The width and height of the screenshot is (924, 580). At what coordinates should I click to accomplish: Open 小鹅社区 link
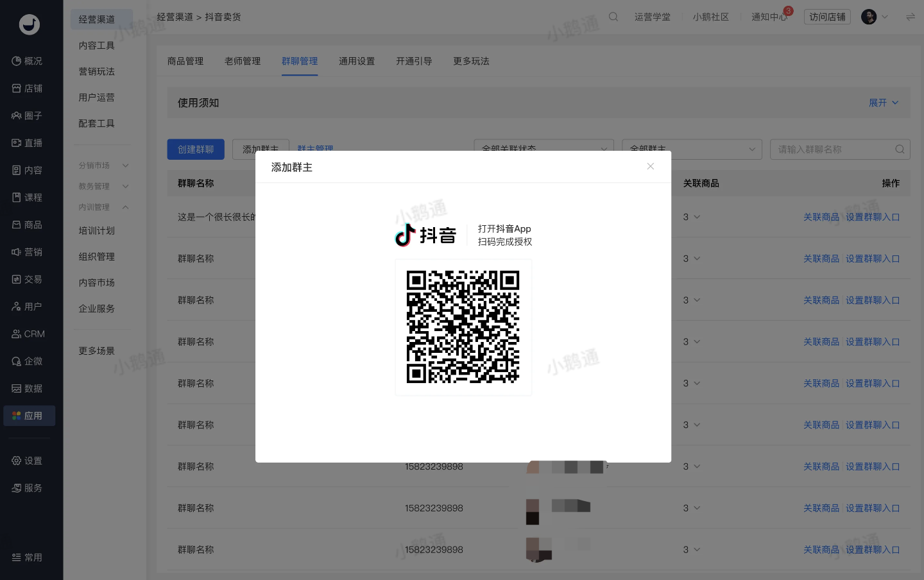711,17
